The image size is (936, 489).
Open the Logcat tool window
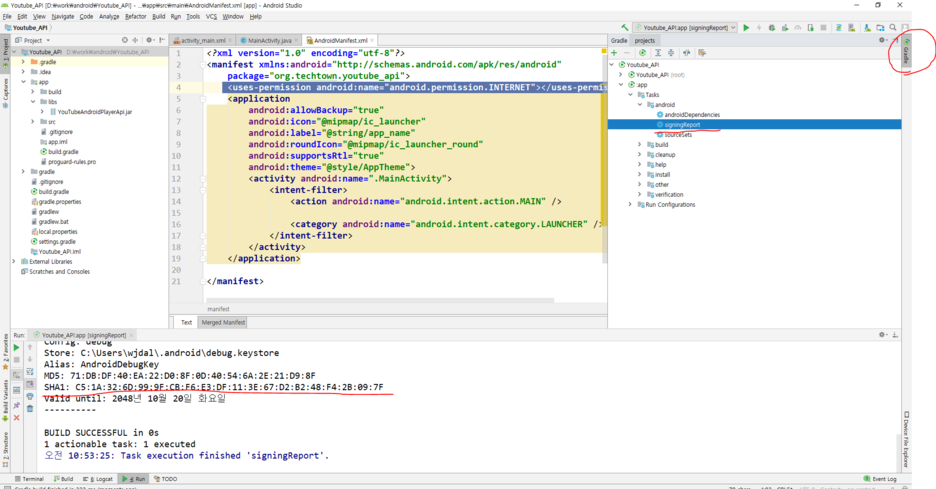[x=99, y=479]
